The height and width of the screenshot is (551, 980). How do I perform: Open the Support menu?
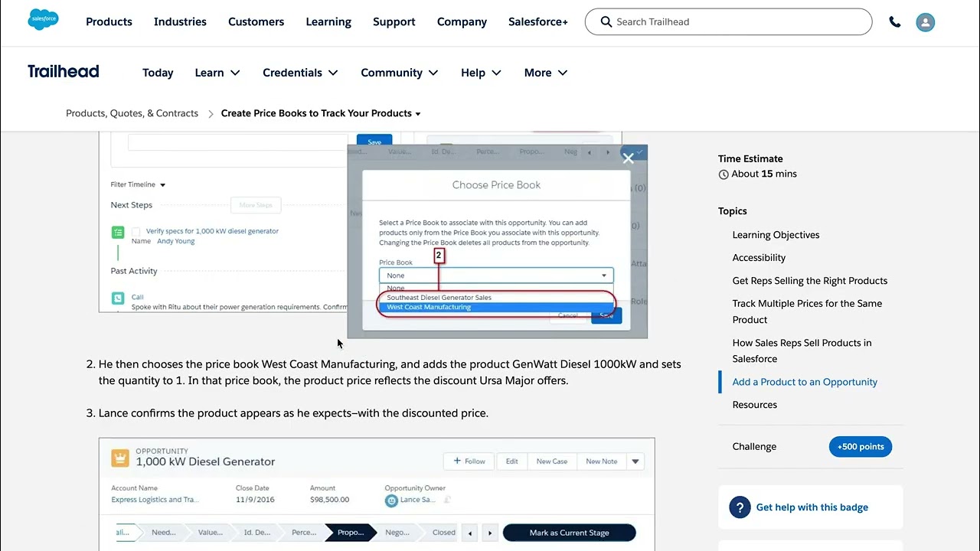[x=394, y=21]
